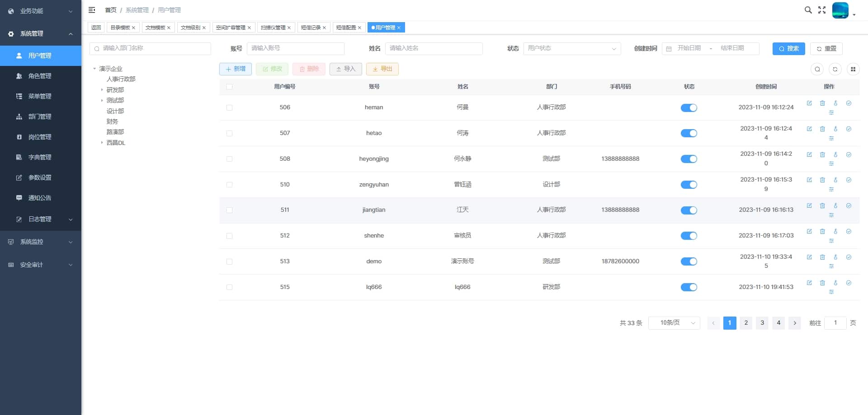This screenshot has width=868, height=415.
Task: Click the circled check icon for user zengyuhan
Action: tap(849, 180)
